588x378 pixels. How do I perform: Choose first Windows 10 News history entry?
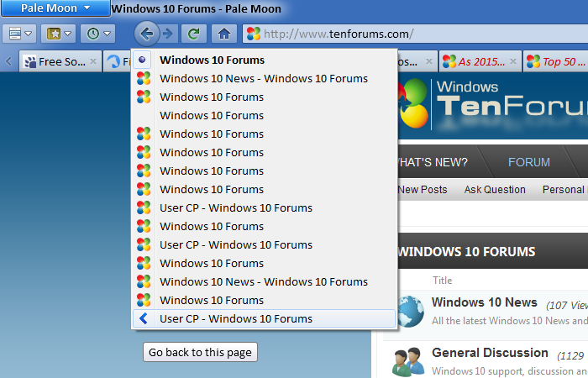(264, 78)
